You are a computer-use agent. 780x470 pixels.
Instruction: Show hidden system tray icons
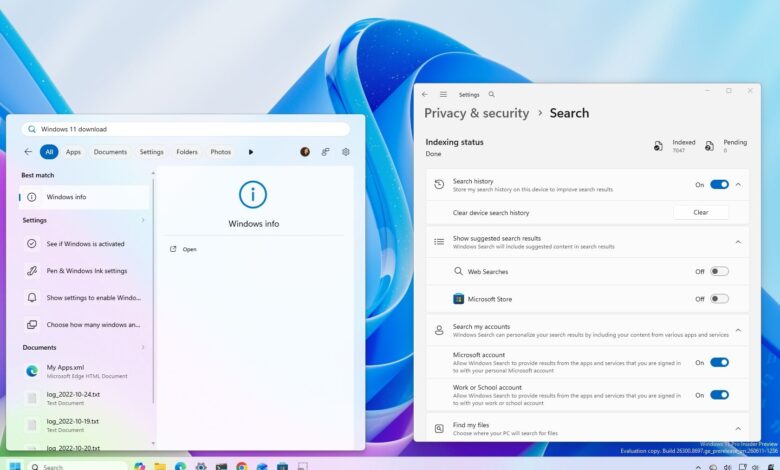698,467
